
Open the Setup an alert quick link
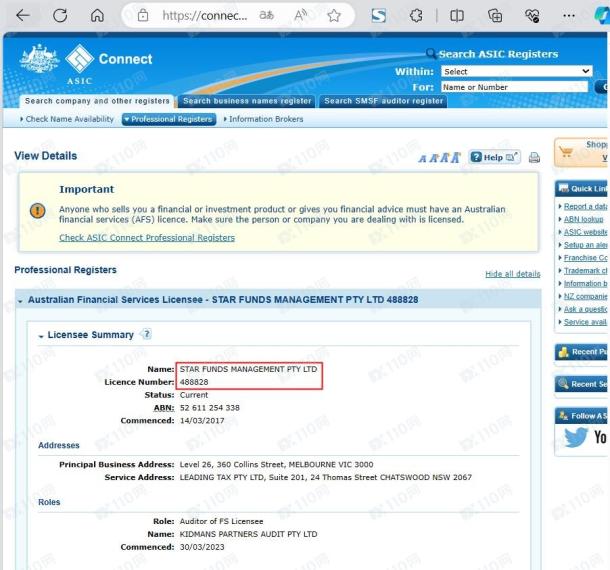(585, 245)
